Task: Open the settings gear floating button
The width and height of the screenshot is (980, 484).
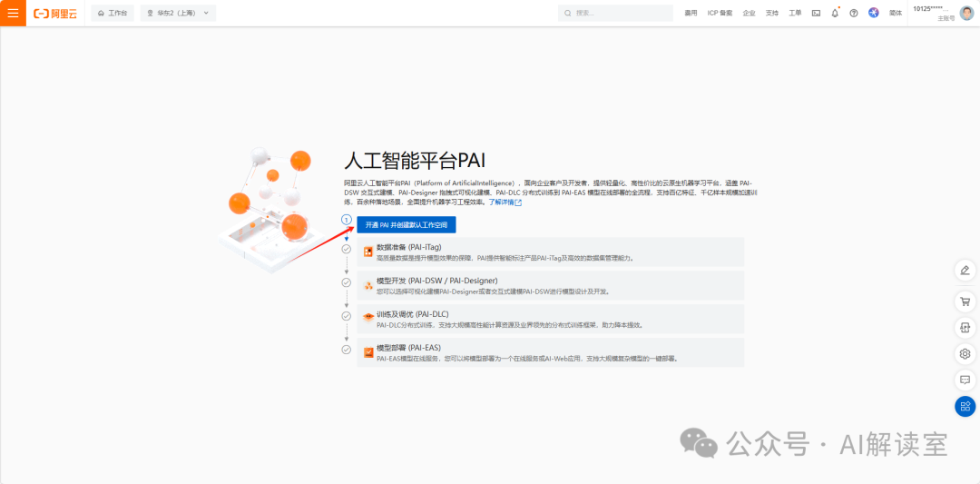Action: pyautogui.click(x=965, y=354)
